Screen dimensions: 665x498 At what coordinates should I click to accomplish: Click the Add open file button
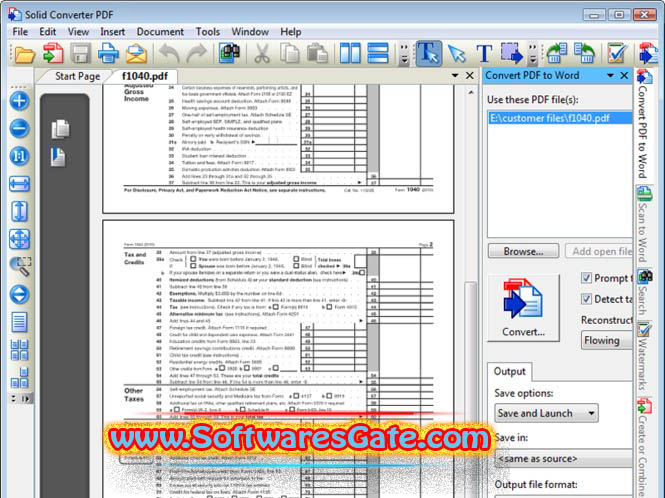pyautogui.click(x=600, y=251)
